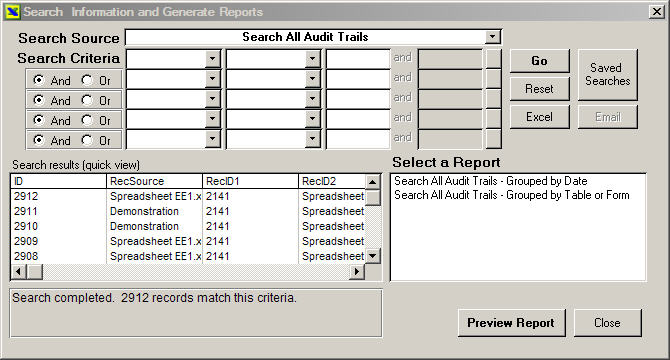Click Demonstration cell in row 2911
Screen dimensions: 670x360
[x=154, y=211]
